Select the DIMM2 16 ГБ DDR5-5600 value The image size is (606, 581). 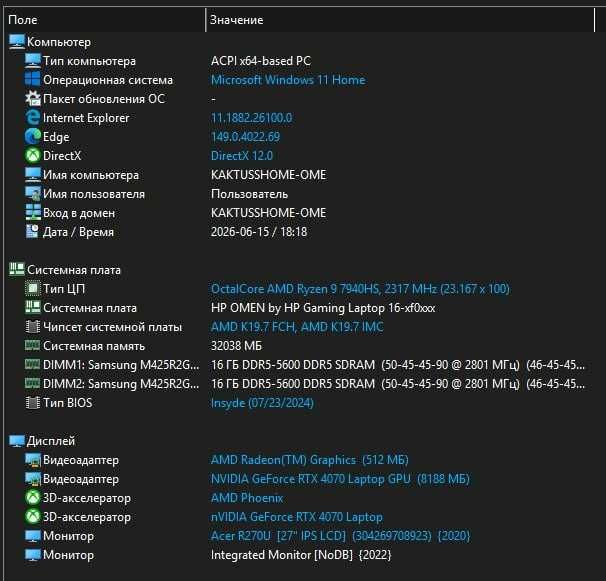click(x=398, y=384)
